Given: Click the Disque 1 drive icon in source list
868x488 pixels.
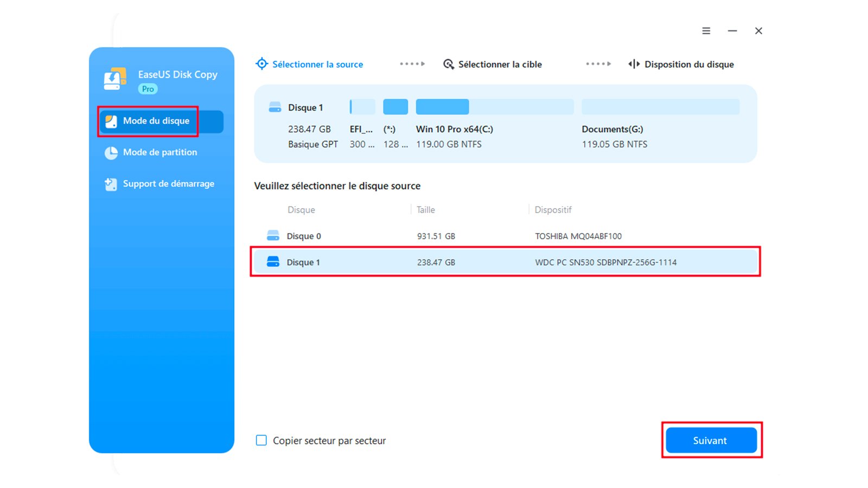Looking at the screenshot, I should (273, 262).
